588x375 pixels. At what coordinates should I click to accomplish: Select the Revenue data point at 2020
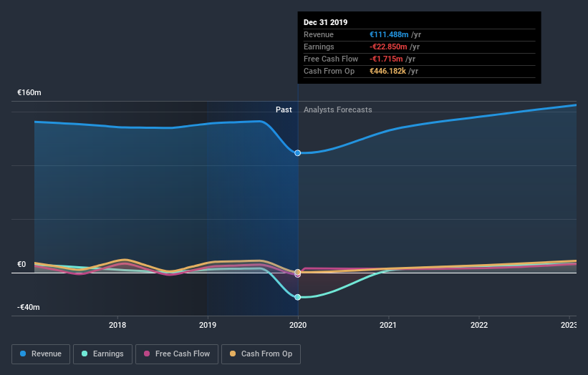pyautogui.click(x=297, y=153)
